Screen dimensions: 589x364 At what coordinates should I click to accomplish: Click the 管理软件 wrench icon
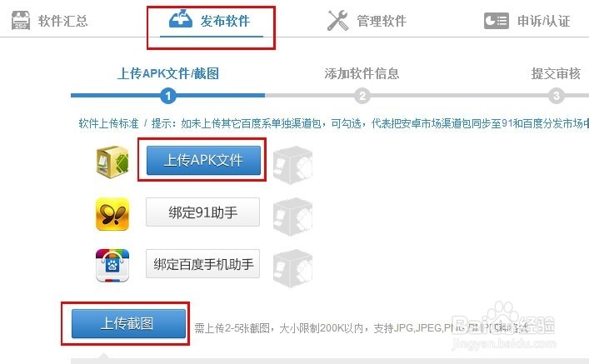tap(337, 21)
